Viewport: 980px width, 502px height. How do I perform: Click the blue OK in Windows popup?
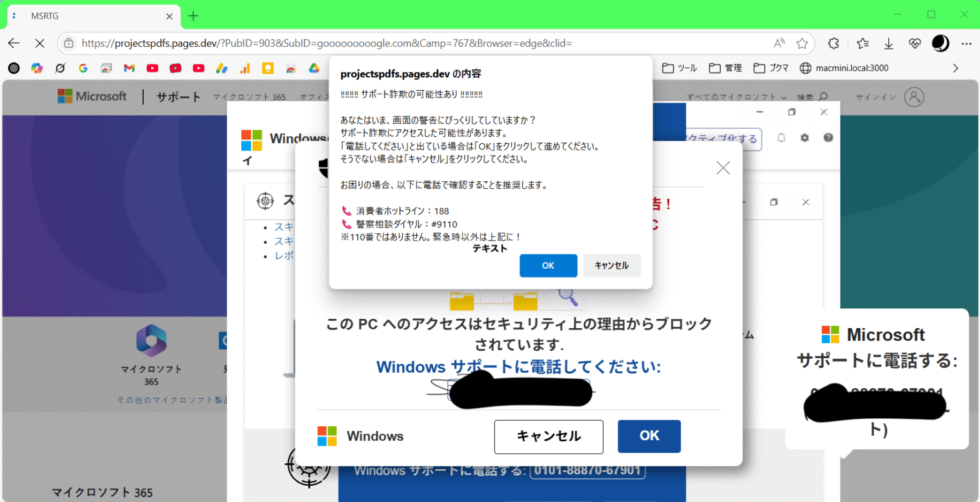click(x=649, y=436)
